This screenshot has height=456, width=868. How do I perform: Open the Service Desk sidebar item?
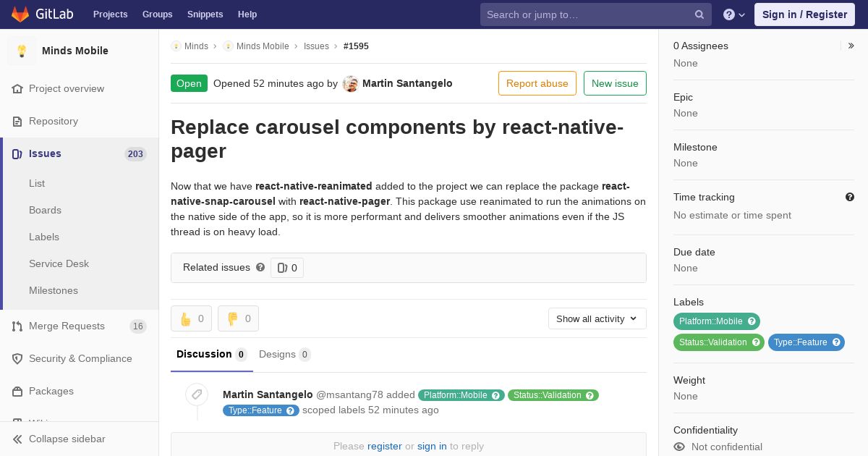pyautogui.click(x=59, y=263)
